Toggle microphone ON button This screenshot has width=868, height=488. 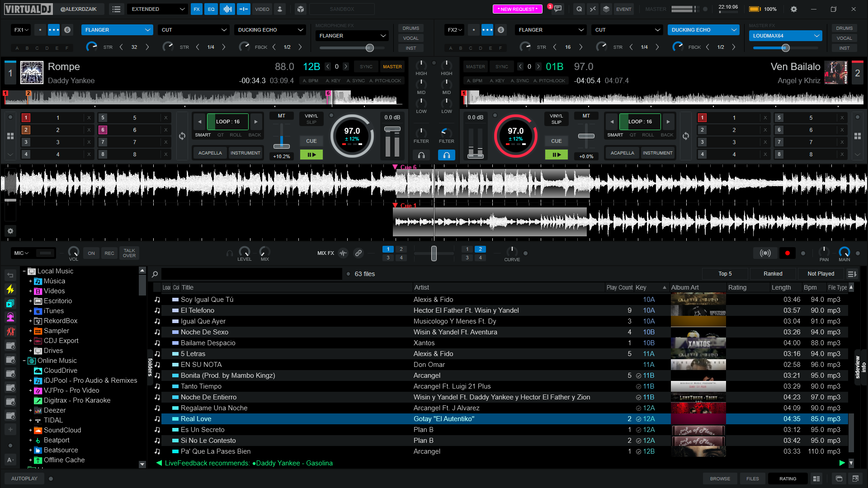coord(91,253)
